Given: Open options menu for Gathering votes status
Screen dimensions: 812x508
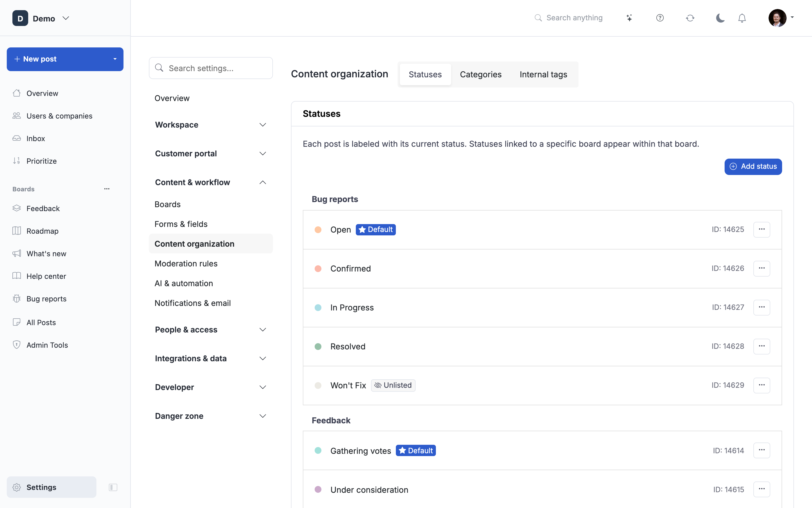Looking at the screenshot, I should coord(761,450).
